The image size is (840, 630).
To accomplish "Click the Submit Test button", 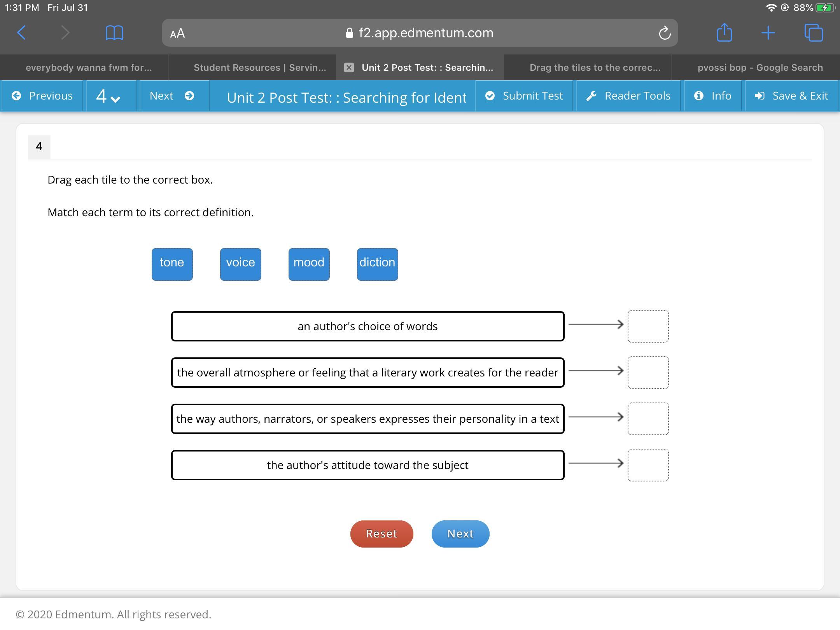I will point(524,96).
